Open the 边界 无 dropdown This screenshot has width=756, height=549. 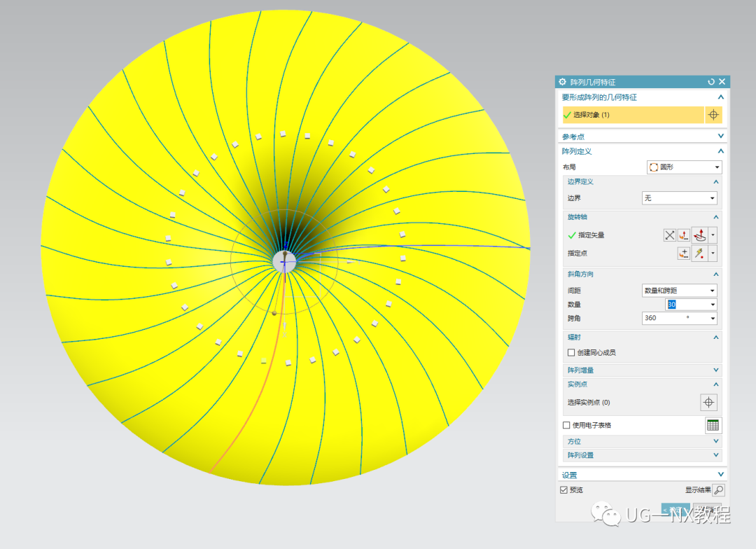coord(679,197)
